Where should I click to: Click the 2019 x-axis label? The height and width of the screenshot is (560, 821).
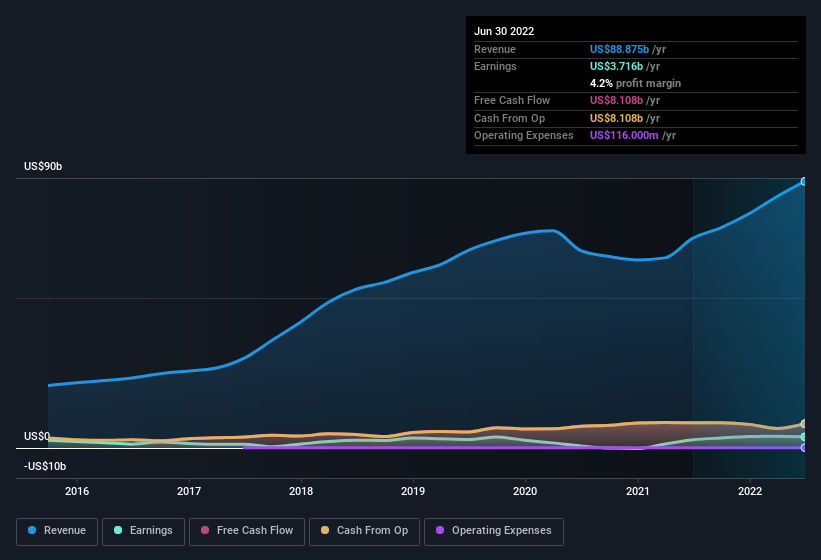tap(413, 491)
